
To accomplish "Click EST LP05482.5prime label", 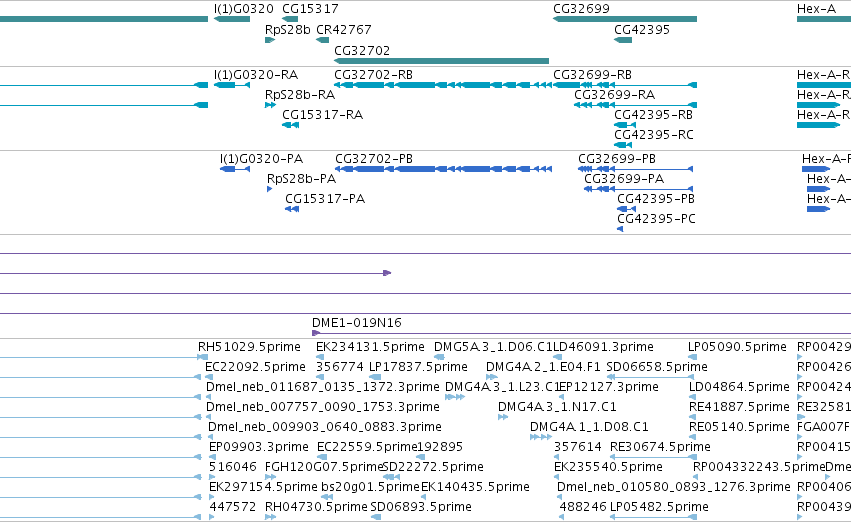I will click(x=659, y=507).
